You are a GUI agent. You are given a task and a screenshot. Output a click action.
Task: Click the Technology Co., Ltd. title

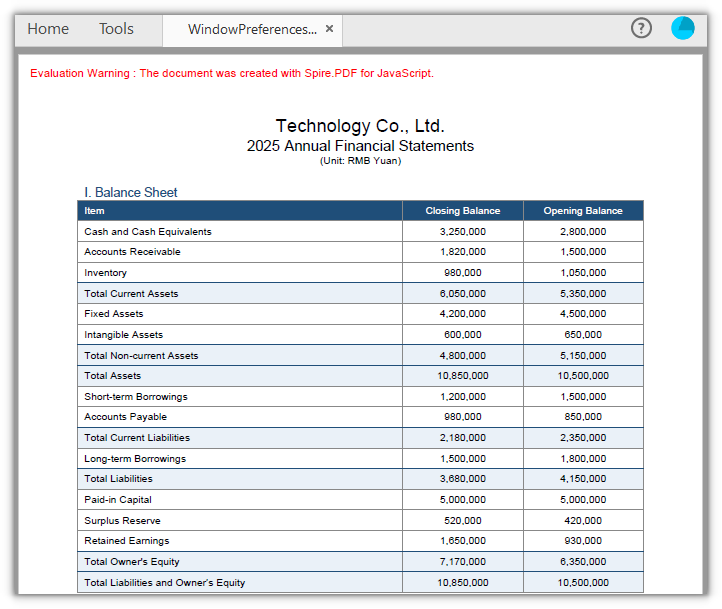point(360,126)
